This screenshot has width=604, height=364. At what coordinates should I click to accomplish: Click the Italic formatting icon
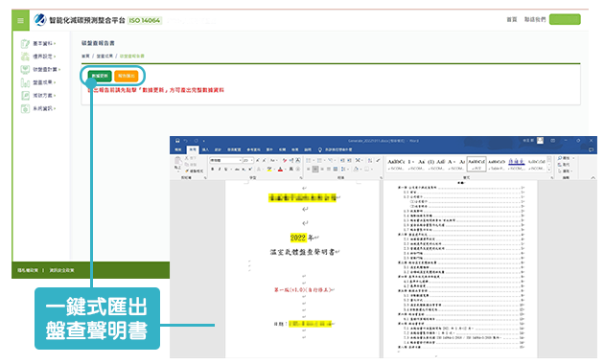[x=220, y=169]
